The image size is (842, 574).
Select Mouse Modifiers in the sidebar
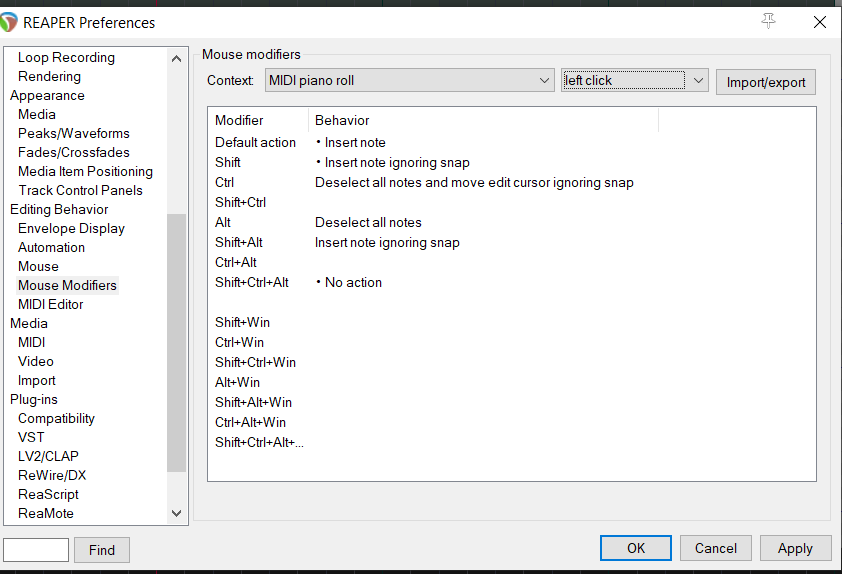click(67, 285)
